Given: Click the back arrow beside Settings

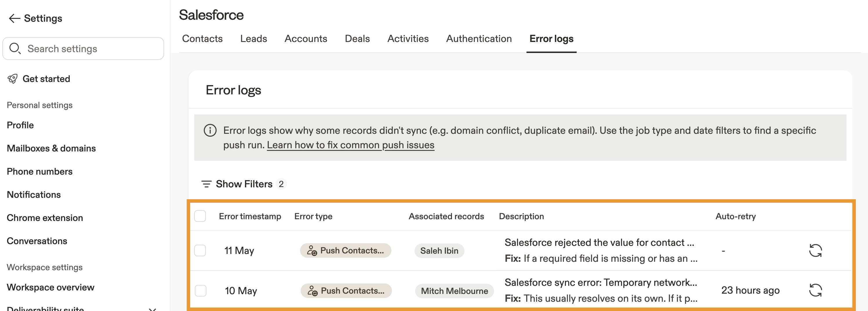Looking at the screenshot, I should (x=14, y=18).
